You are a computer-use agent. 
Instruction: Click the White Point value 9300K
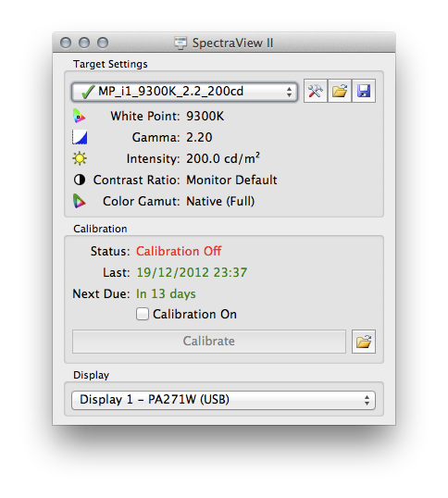(x=205, y=117)
